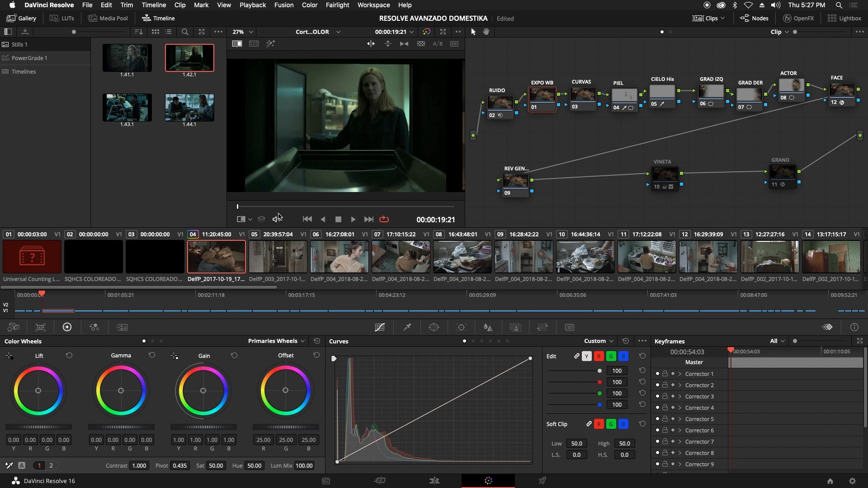868x488 pixels.
Task: Select the hand pan tool in node editor
Action: (x=486, y=32)
